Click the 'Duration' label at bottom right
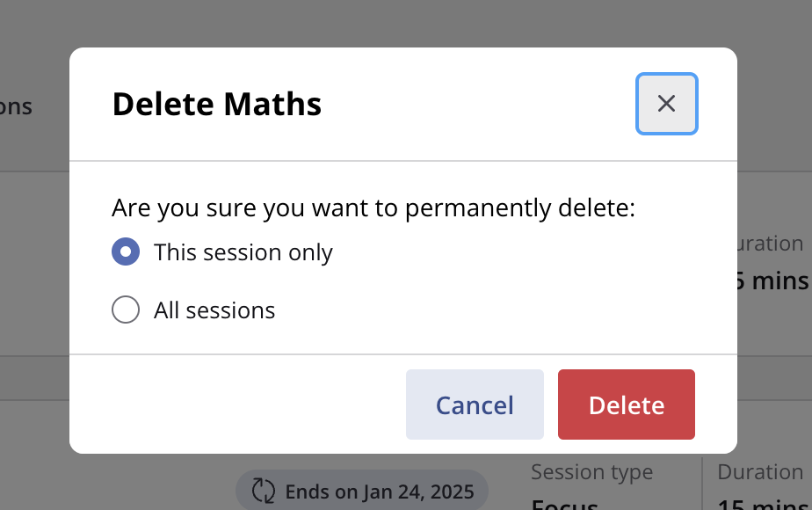812x510 pixels. (x=759, y=472)
